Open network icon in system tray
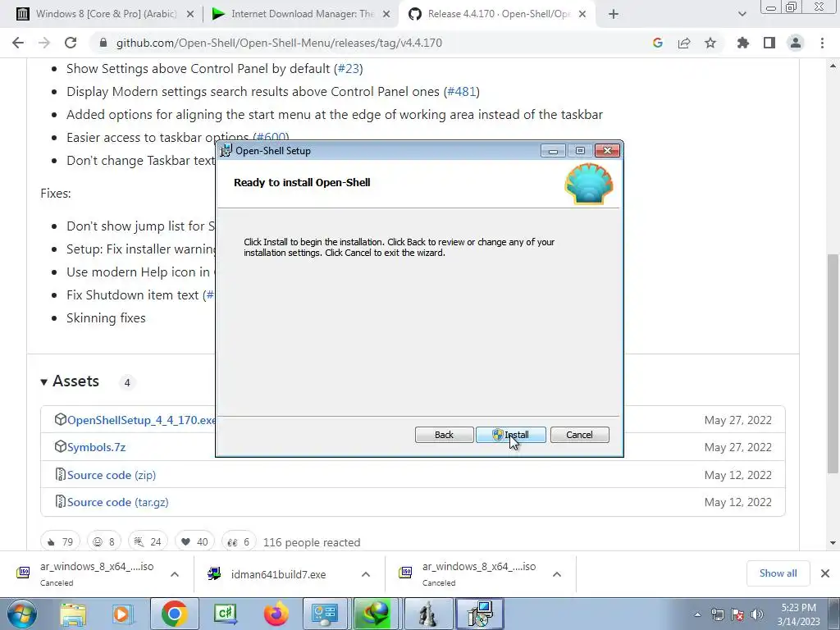Image resolution: width=840 pixels, height=630 pixels. [717, 614]
